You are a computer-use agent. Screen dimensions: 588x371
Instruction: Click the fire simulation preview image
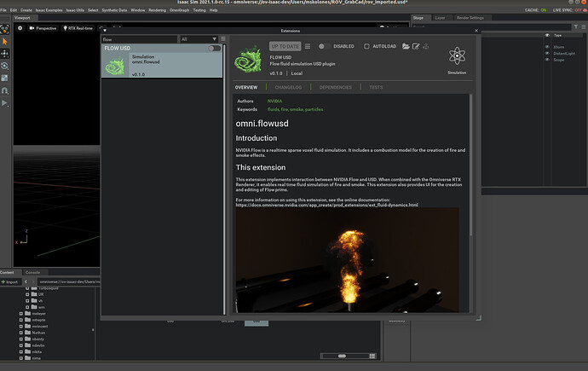click(347, 260)
